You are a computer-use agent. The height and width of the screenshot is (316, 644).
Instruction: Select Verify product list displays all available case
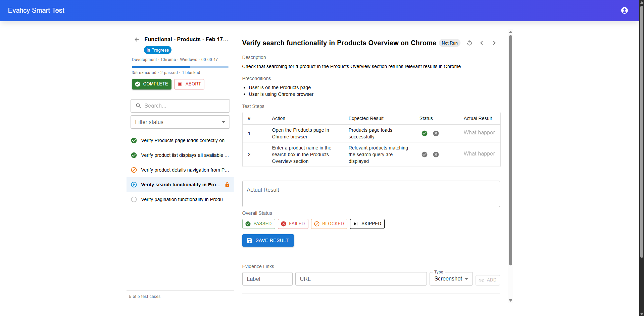[x=180, y=155]
